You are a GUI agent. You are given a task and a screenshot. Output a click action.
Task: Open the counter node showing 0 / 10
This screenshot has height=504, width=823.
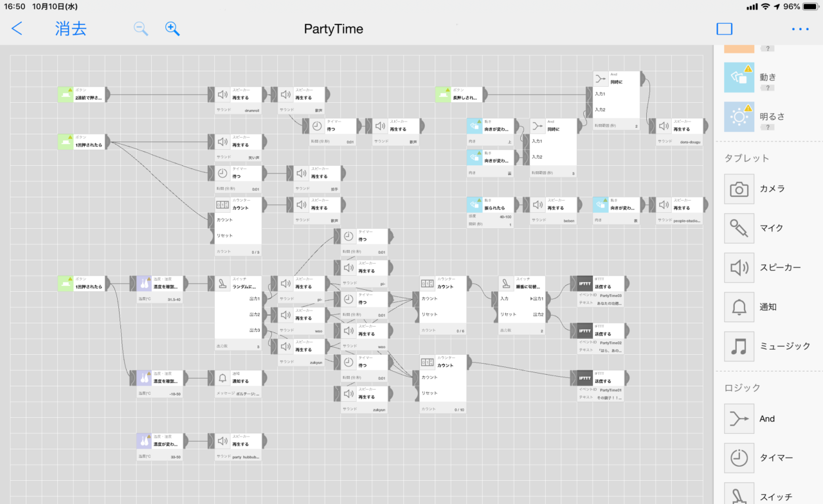pos(444,384)
